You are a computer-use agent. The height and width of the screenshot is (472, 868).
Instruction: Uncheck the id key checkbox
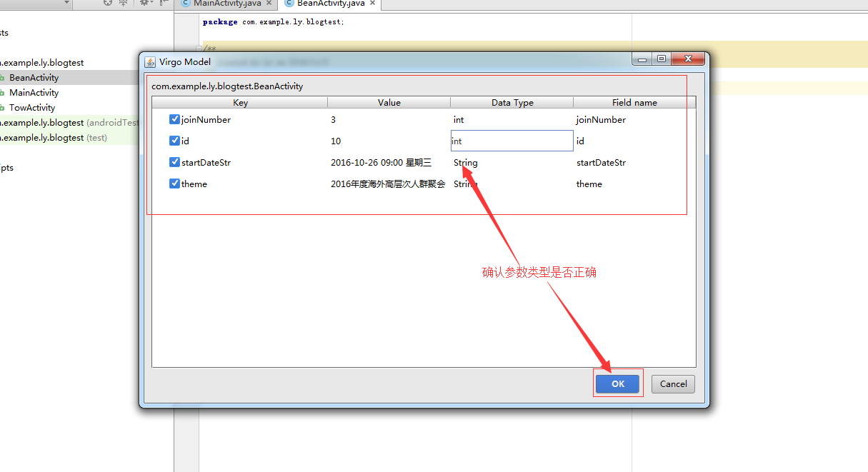click(x=174, y=141)
